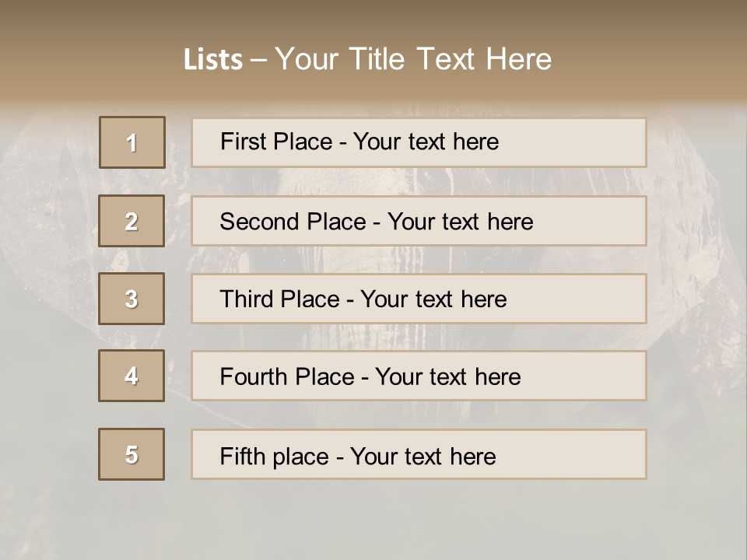Click the number 1 box

[132, 142]
